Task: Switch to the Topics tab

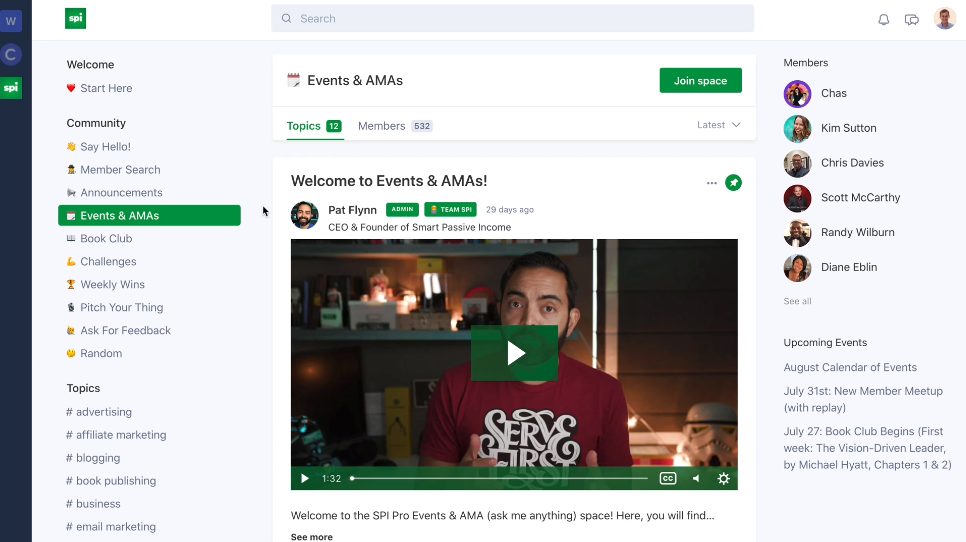Action: pos(314,126)
